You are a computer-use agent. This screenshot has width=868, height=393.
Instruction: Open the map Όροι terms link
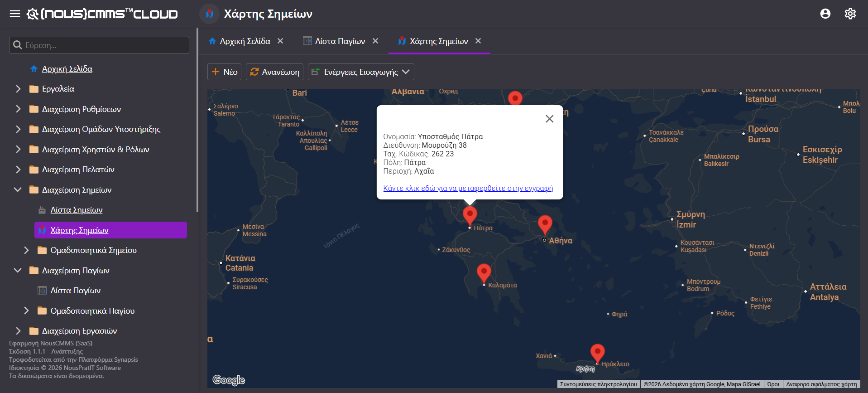773,384
